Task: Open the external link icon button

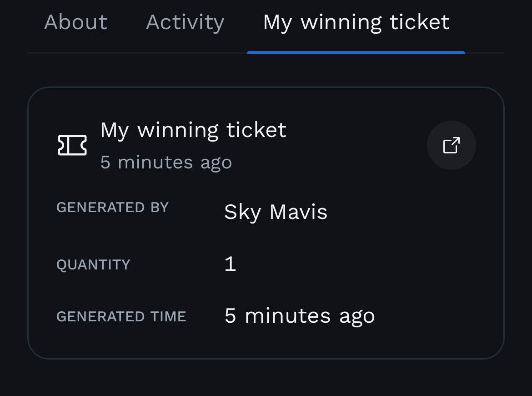Action: click(451, 145)
